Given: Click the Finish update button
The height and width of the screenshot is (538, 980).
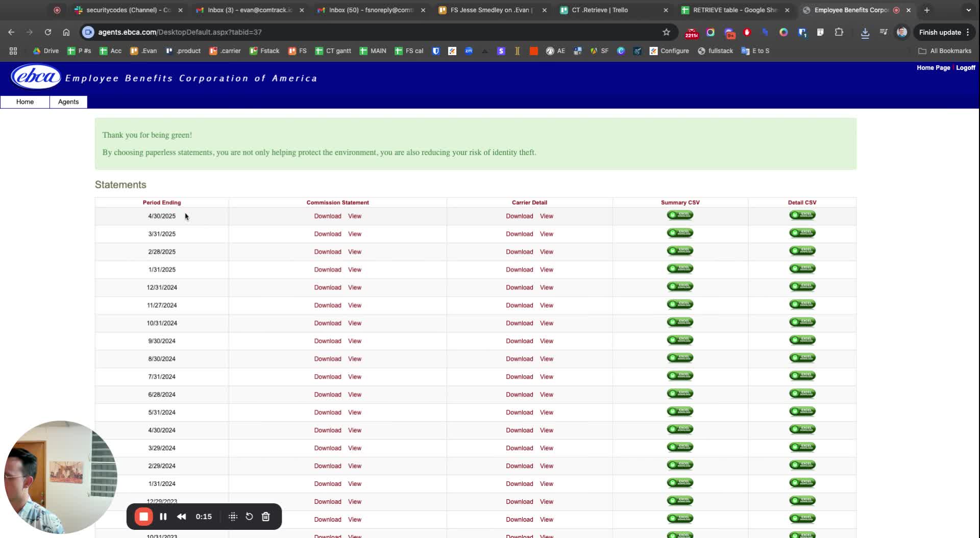Looking at the screenshot, I should coord(944,32).
